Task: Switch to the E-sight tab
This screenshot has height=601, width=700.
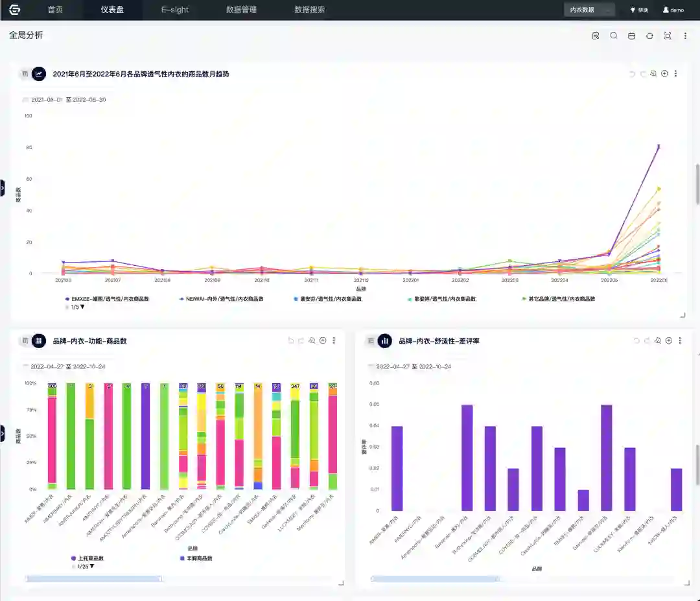Action: (175, 10)
